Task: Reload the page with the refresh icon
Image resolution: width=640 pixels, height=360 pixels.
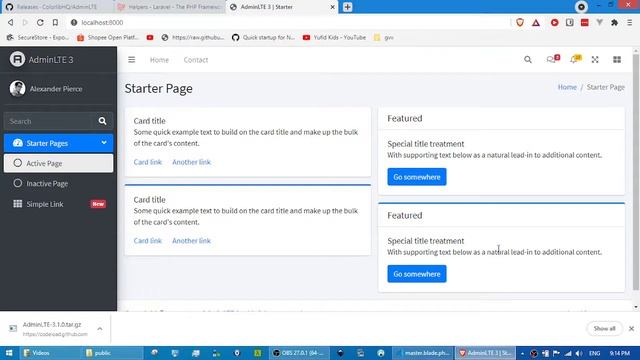Action: pyautogui.click(x=40, y=22)
